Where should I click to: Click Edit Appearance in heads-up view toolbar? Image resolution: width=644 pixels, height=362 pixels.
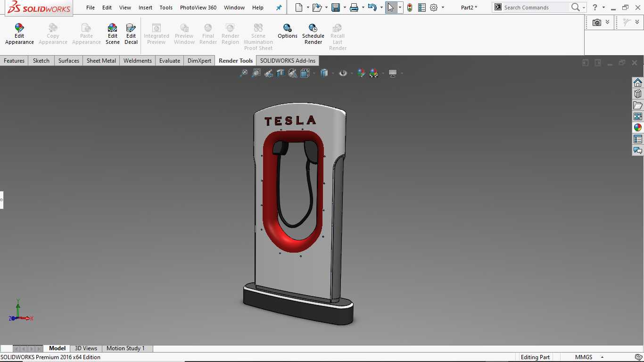[x=361, y=73]
